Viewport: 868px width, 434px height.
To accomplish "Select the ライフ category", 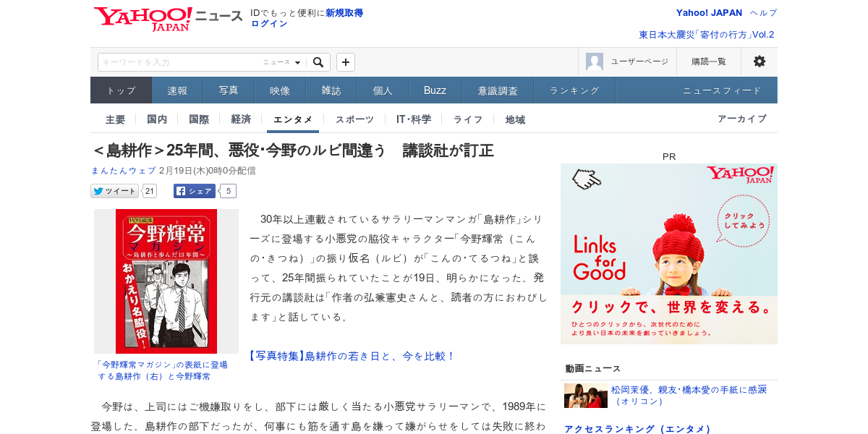I will tap(468, 119).
